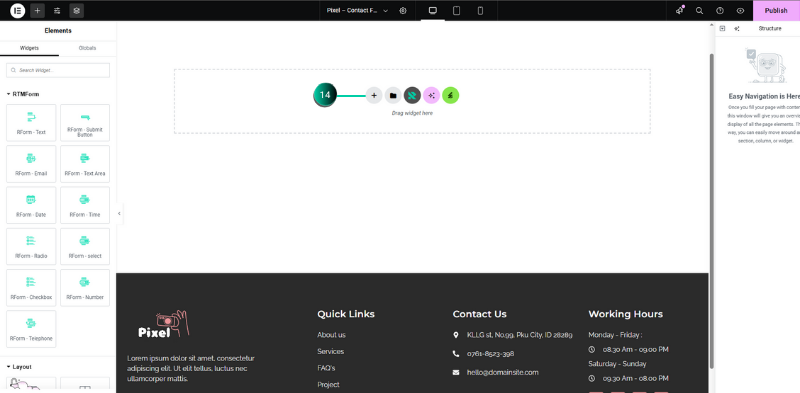
Task: Click the Lorem ipsum footer paragraph
Action: click(191, 369)
